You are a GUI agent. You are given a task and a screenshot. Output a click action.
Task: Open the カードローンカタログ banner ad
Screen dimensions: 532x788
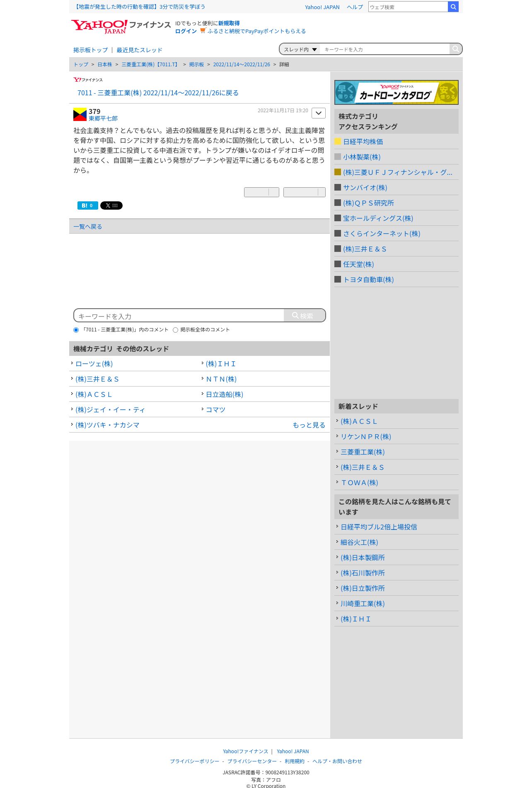[x=397, y=92]
